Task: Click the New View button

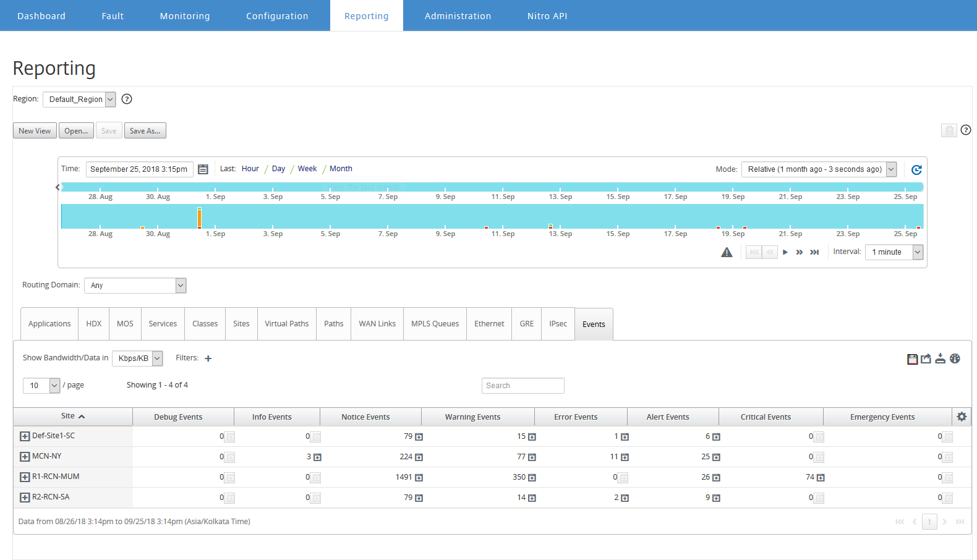Action: (x=35, y=131)
